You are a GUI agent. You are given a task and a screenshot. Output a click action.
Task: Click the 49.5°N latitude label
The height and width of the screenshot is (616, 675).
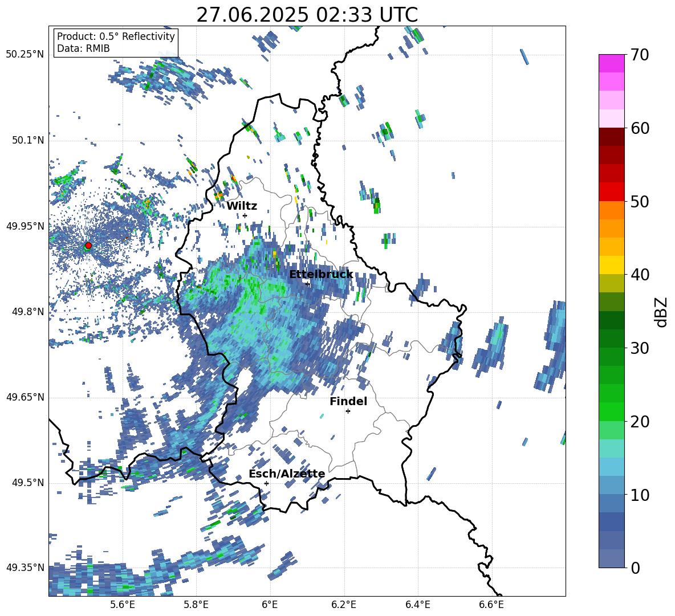27,483
